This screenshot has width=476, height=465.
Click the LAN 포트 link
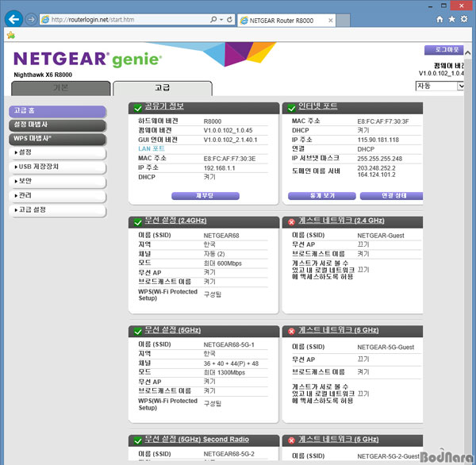[152, 149]
